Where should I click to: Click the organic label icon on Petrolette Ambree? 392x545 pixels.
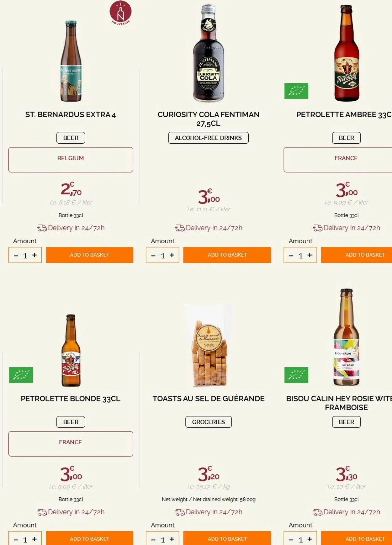296,91
